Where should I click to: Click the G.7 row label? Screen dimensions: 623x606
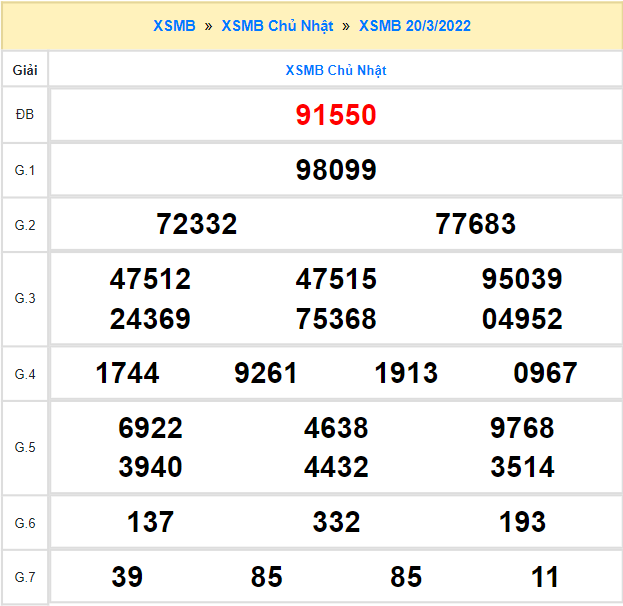(x=25, y=577)
